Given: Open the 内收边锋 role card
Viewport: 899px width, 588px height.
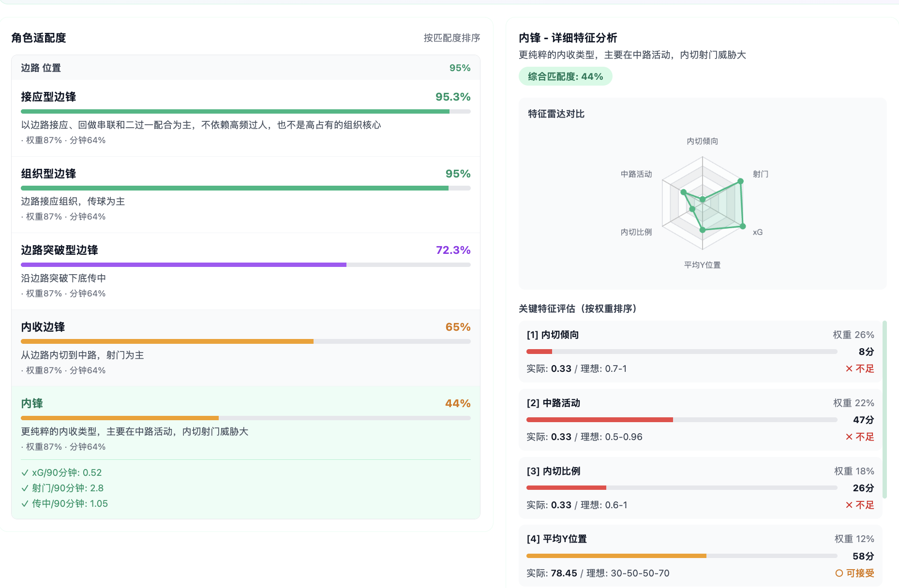Looking at the screenshot, I should [x=246, y=348].
